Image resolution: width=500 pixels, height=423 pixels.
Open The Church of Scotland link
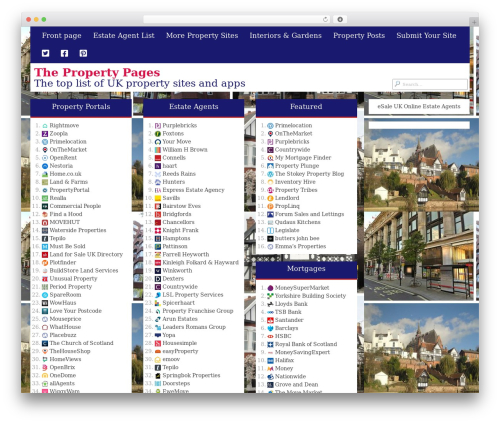81,343
